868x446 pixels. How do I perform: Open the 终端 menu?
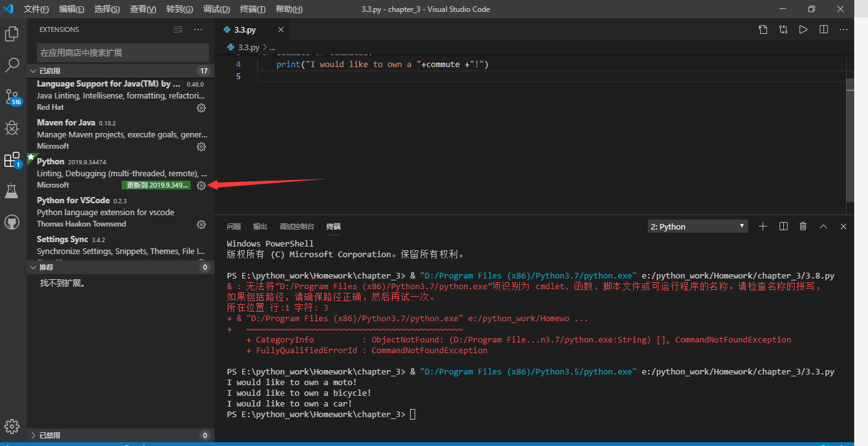(x=252, y=9)
